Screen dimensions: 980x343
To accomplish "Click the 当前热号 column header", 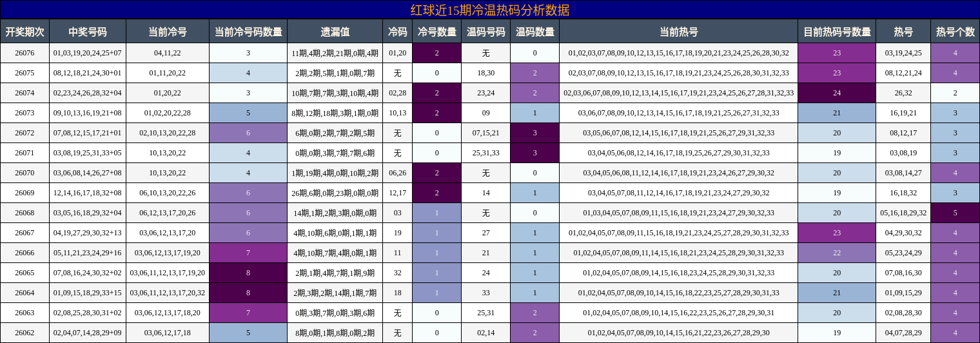I will [678, 32].
